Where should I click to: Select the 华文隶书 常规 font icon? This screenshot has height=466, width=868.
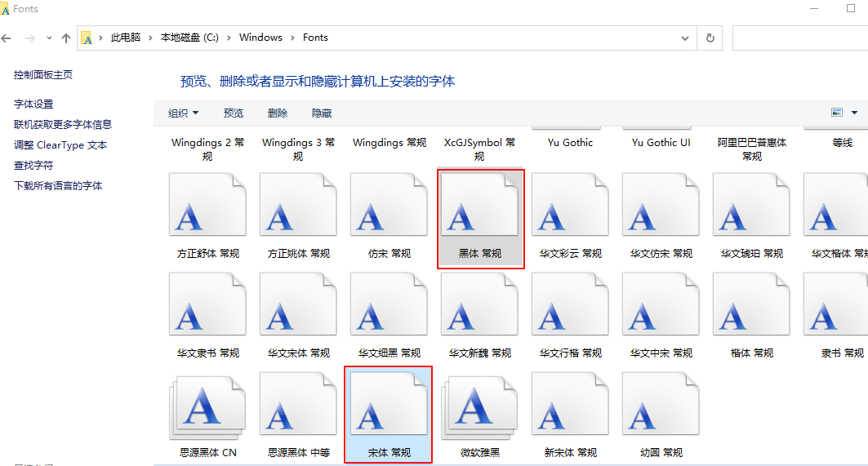coord(207,304)
